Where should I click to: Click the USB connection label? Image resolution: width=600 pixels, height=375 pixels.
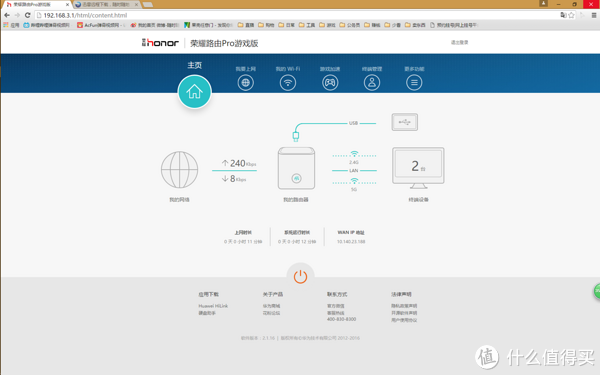tap(353, 123)
